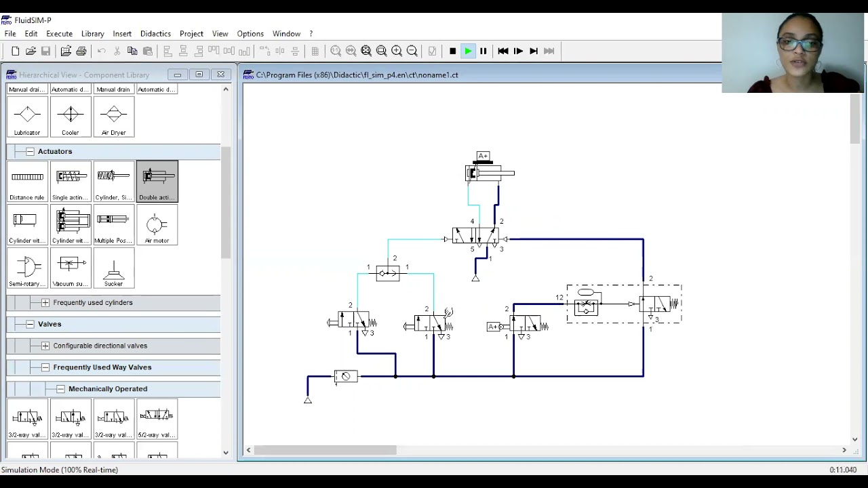Click the Print icon in toolbar
Viewport: 868px width, 488px height.
coord(81,51)
